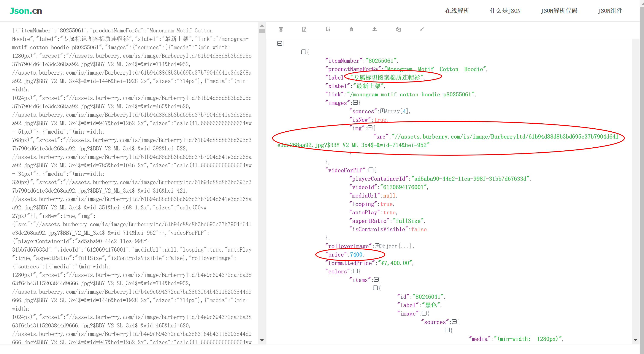Screen dimensions: 644x354
Task: Open the Json.cn logo homepage
Action: 26,11
